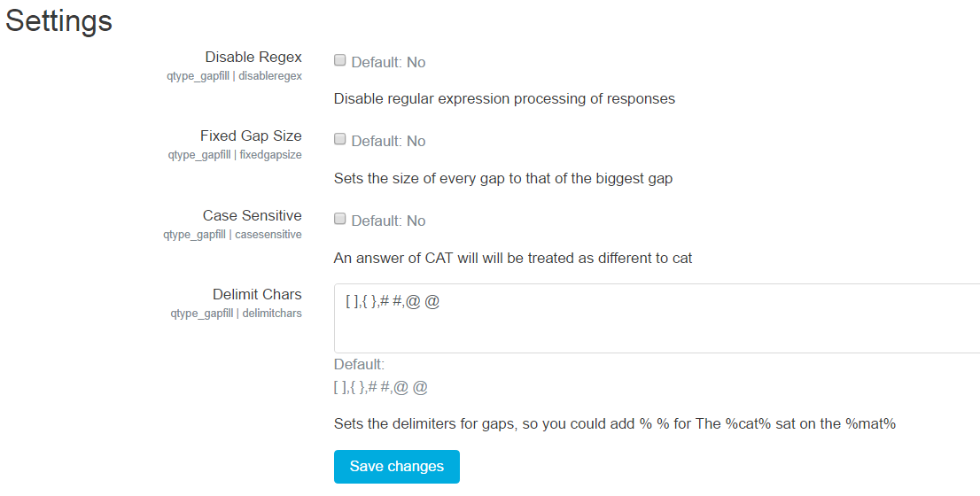Click the "qtype_gapfill | casesensitive" identifier text
The height and width of the screenshot is (496, 980).
[232, 235]
